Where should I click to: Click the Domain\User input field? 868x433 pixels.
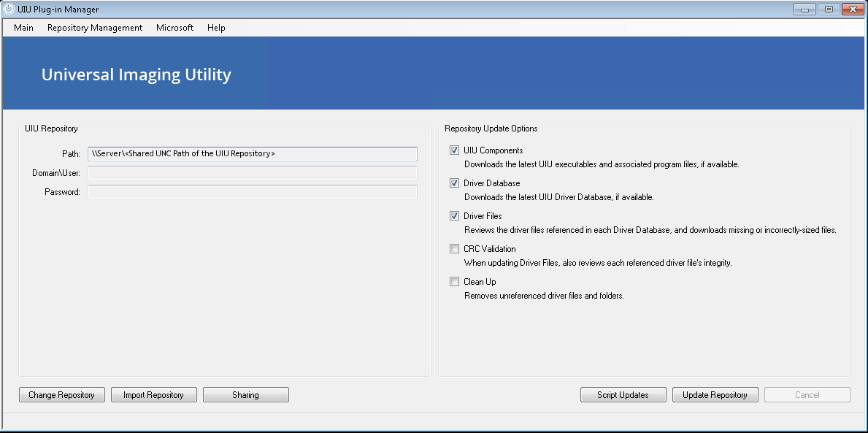[x=253, y=173]
